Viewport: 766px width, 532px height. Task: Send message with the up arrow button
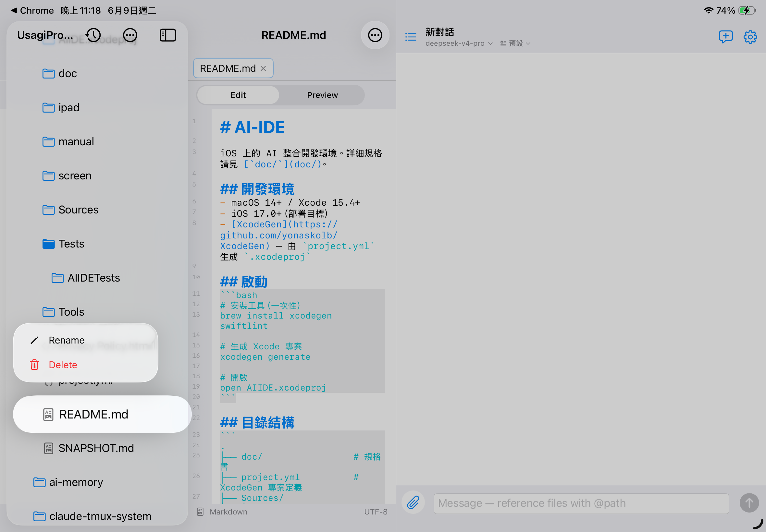point(749,503)
